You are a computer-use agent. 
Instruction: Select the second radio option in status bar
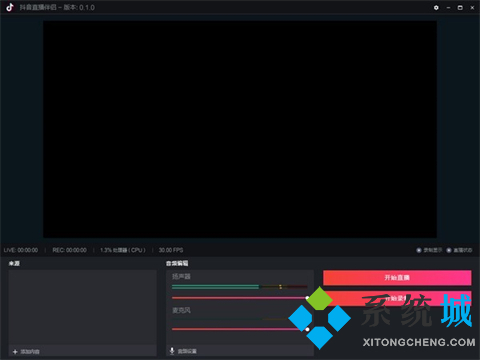click(x=449, y=250)
